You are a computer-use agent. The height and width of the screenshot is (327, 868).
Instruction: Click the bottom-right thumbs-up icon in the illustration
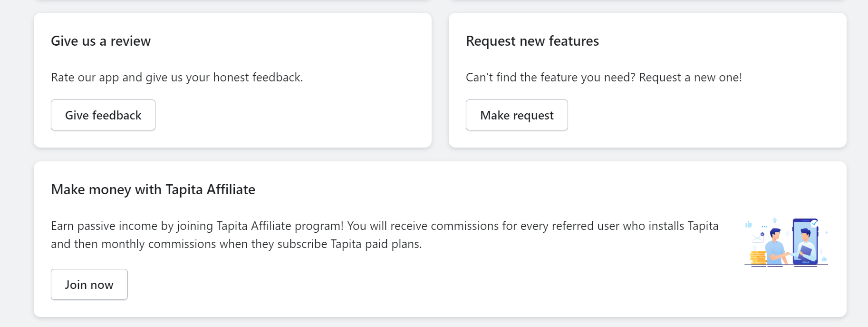[824, 258]
